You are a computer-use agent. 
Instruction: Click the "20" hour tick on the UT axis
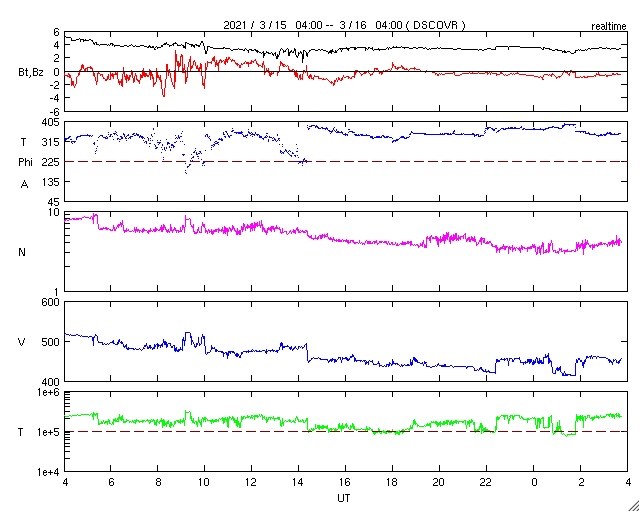coord(439,483)
